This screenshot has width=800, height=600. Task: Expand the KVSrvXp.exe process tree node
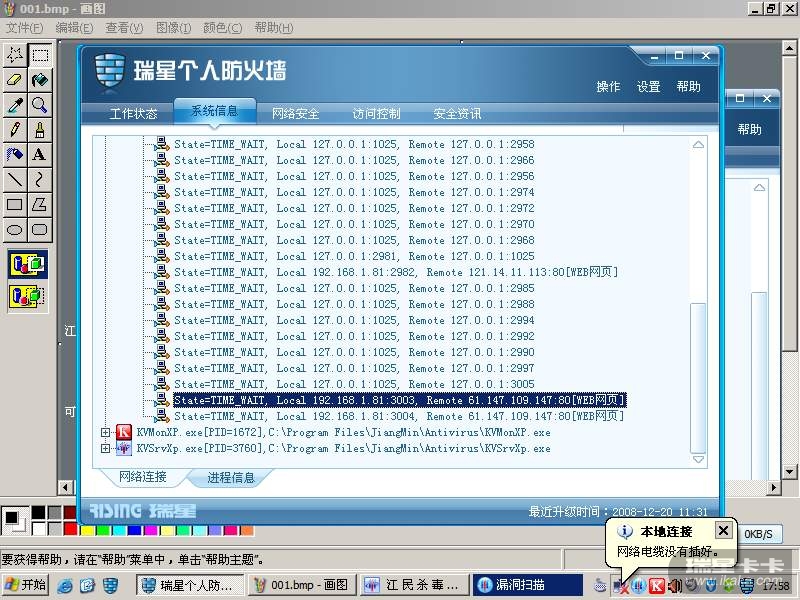click(105, 448)
